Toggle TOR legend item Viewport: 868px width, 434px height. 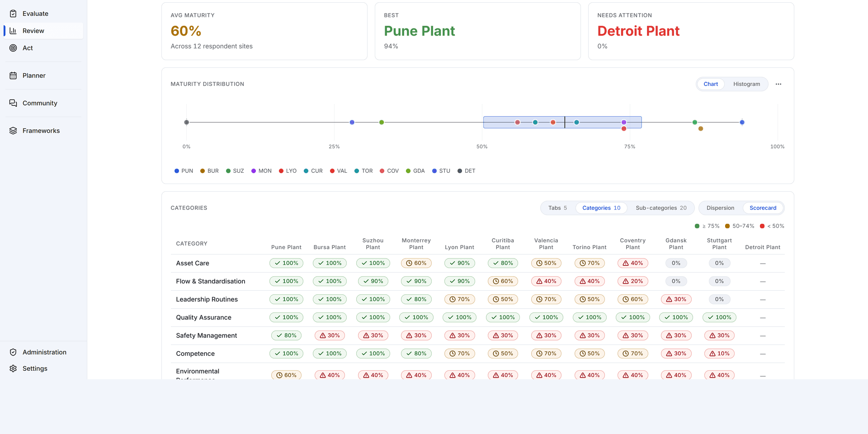click(363, 171)
